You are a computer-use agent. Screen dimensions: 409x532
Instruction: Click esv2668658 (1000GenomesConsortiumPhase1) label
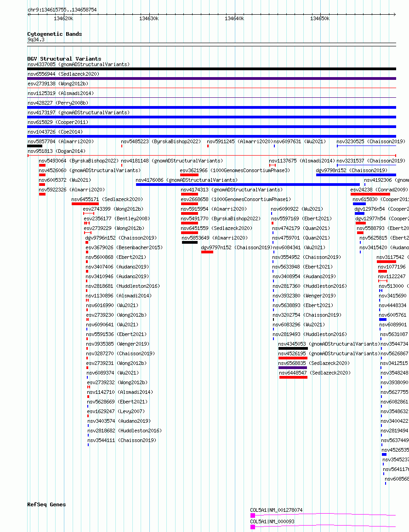[x=236, y=199]
